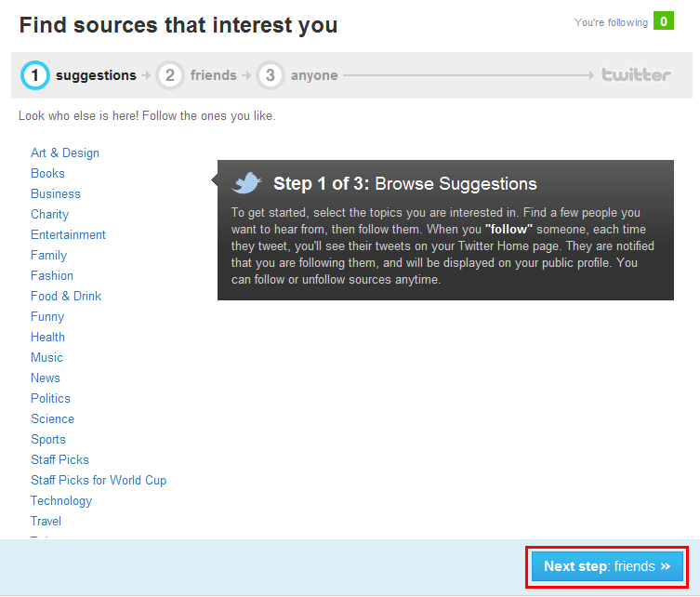Go to Next step: friends
This screenshot has height=597, width=700.
click(x=607, y=566)
